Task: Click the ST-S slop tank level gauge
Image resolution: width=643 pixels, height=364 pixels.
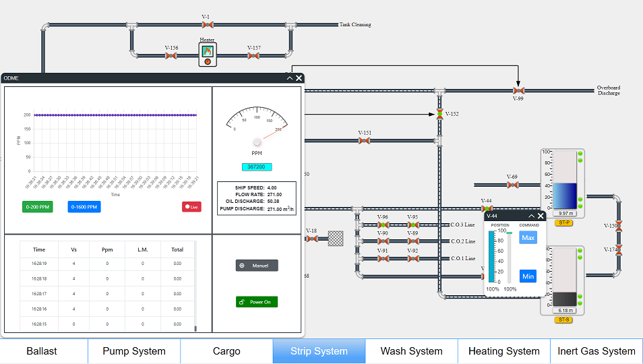Action: [565, 277]
